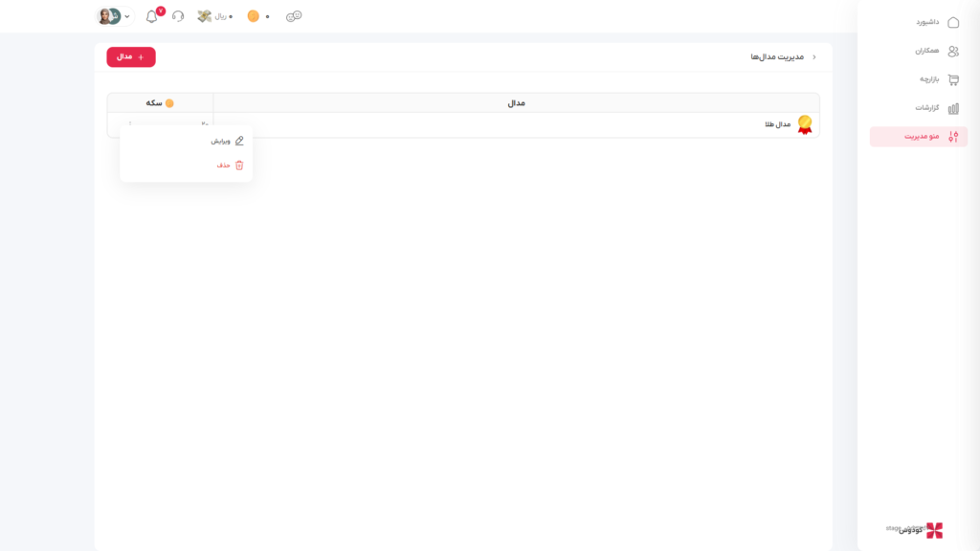Click the سکه column header
Viewport: 980px width, 551px height.
[160, 103]
